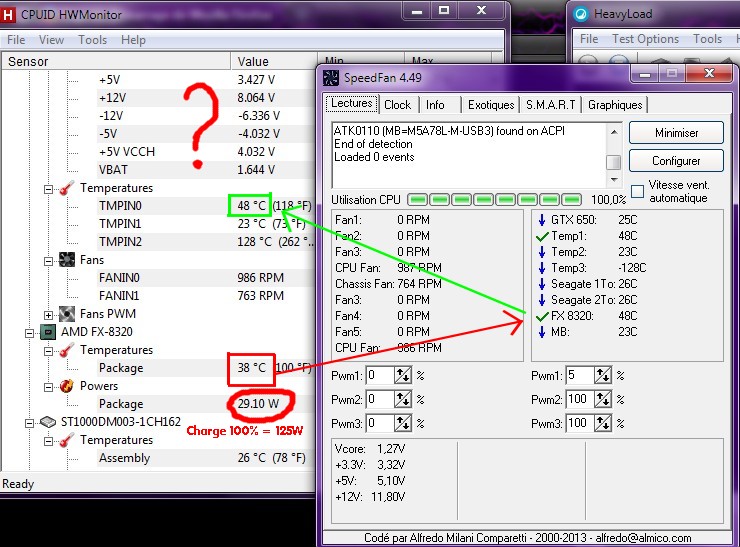This screenshot has height=547, width=740.
Task: Collapse the Fans tree node
Action: point(48,261)
